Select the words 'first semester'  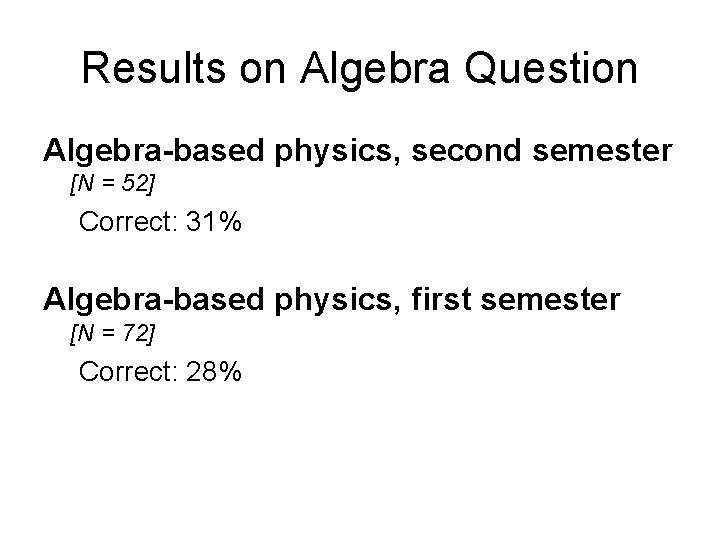(x=516, y=299)
